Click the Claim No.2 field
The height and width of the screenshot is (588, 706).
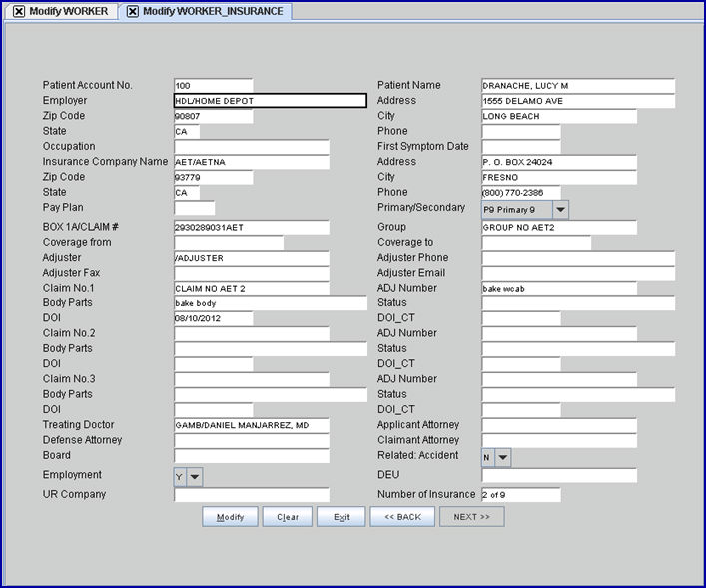[252, 334]
